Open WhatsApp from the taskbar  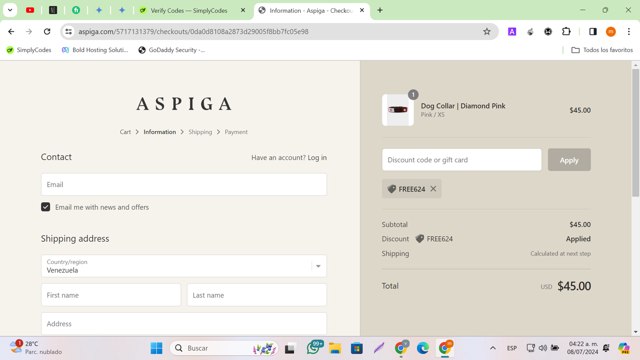pos(314,348)
